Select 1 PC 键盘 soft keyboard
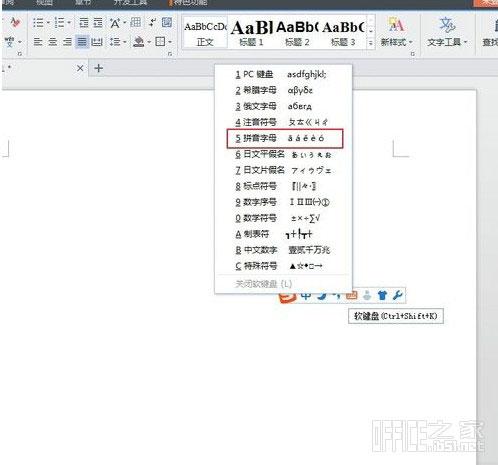 click(283, 74)
